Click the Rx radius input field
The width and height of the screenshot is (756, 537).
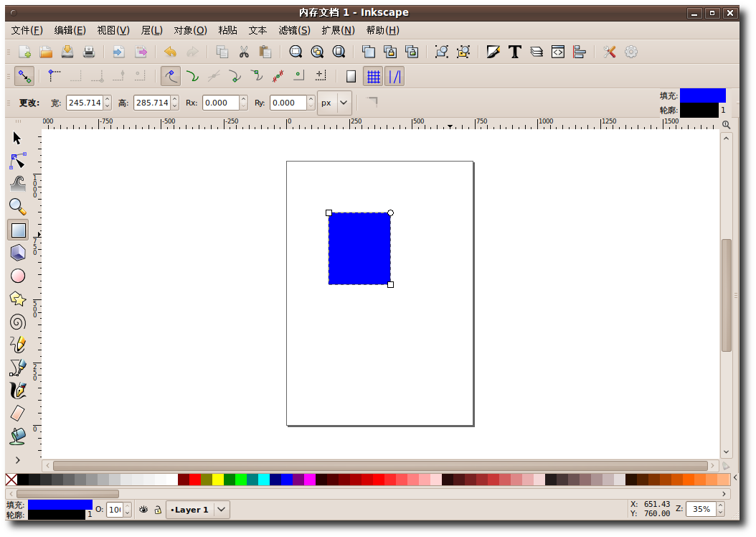click(220, 103)
